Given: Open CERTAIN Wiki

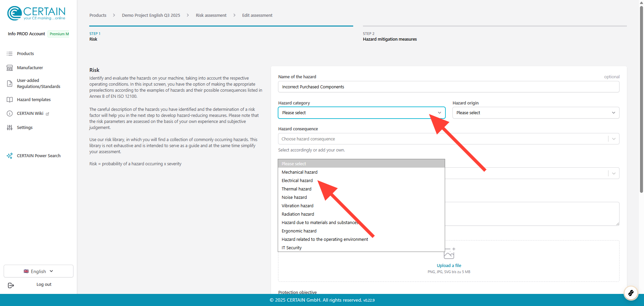Looking at the screenshot, I should pyautogui.click(x=30, y=114).
